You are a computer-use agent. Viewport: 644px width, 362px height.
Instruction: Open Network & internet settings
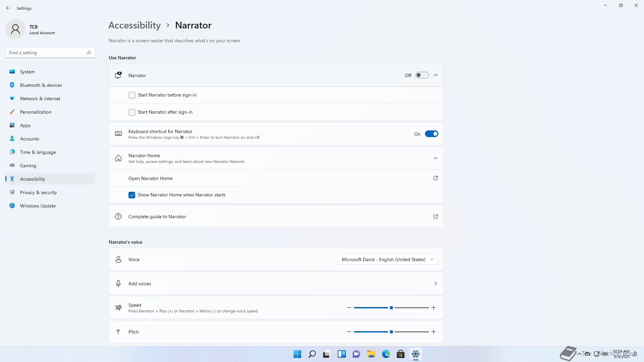click(x=50, y=99)
